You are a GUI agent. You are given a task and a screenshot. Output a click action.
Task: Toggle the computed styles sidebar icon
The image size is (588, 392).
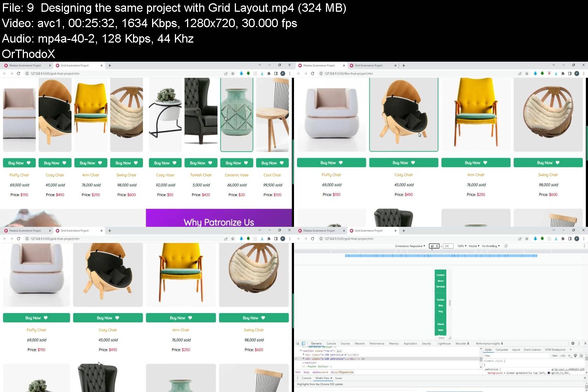pos(581,356)
